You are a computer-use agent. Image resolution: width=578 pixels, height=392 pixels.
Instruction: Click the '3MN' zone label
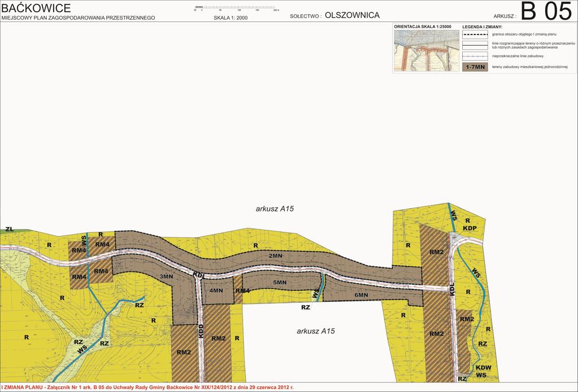[x=166, y=277]
